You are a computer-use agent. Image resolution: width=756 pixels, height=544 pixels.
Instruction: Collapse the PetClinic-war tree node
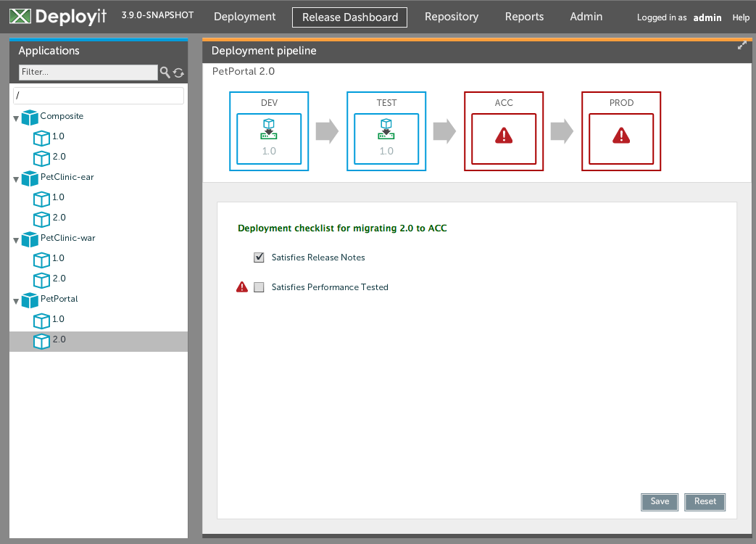16,240
